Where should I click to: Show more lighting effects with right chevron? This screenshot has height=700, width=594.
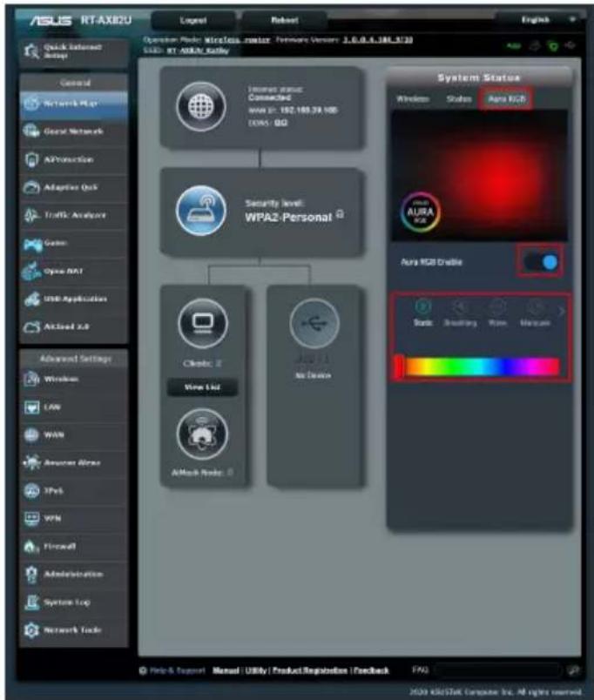(562, 311)
